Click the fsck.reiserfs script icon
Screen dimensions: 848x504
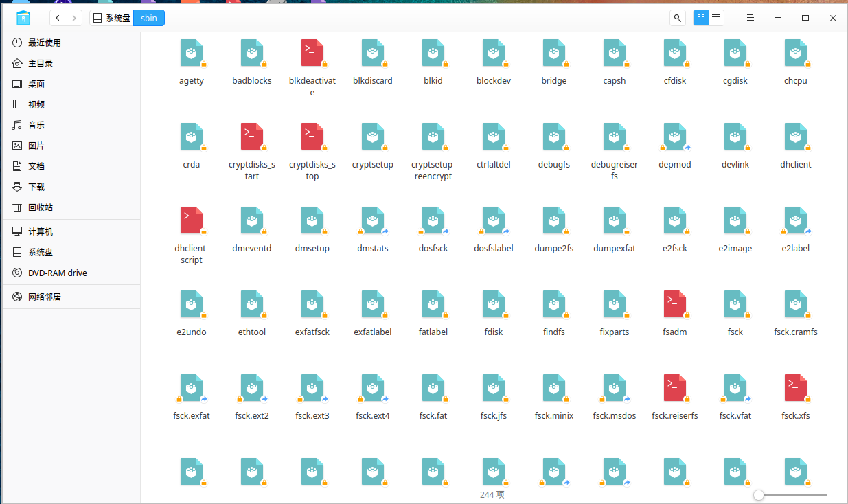point(675,388)
